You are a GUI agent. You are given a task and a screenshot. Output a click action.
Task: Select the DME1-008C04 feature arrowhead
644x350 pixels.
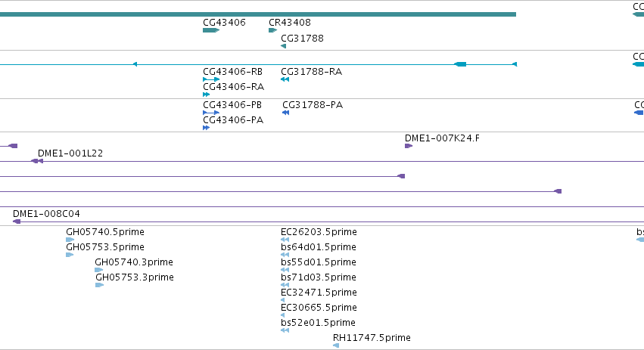coord(17,221)
